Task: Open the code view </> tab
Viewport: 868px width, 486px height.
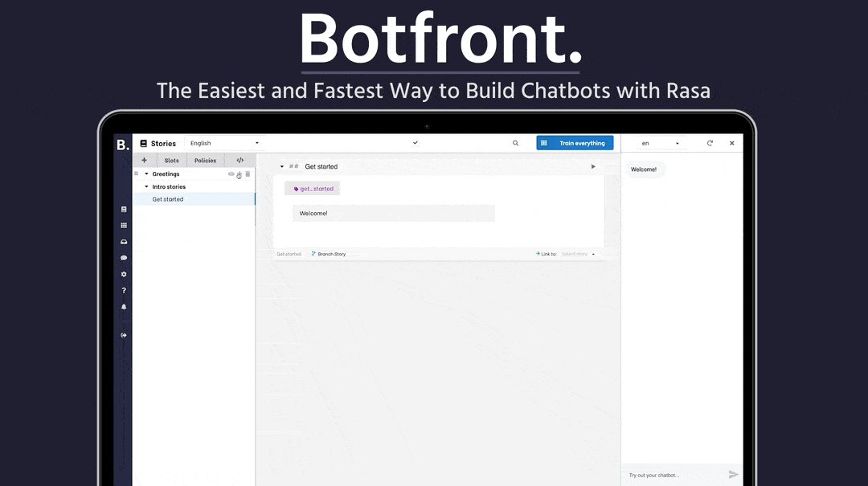Action: 240,160
